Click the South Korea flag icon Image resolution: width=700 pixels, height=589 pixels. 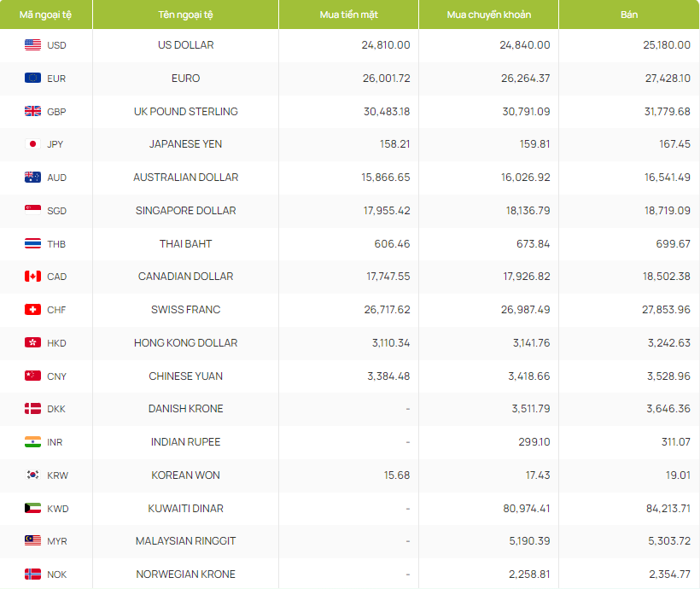[32, 475]
